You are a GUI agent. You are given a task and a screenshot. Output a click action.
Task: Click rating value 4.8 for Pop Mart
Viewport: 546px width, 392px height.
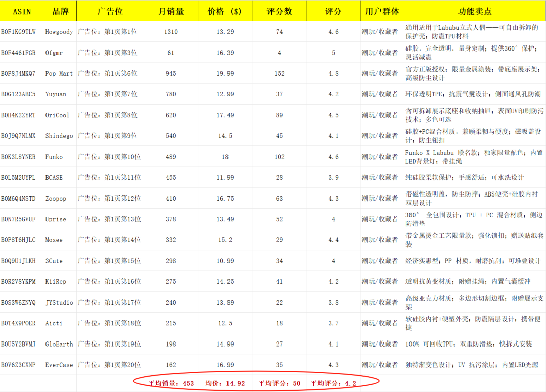pyautogui.click(x=333, y=73)
